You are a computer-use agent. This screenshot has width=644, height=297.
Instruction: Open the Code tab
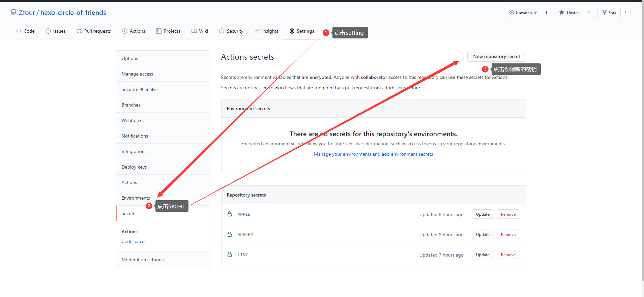(x=25, y=31)
